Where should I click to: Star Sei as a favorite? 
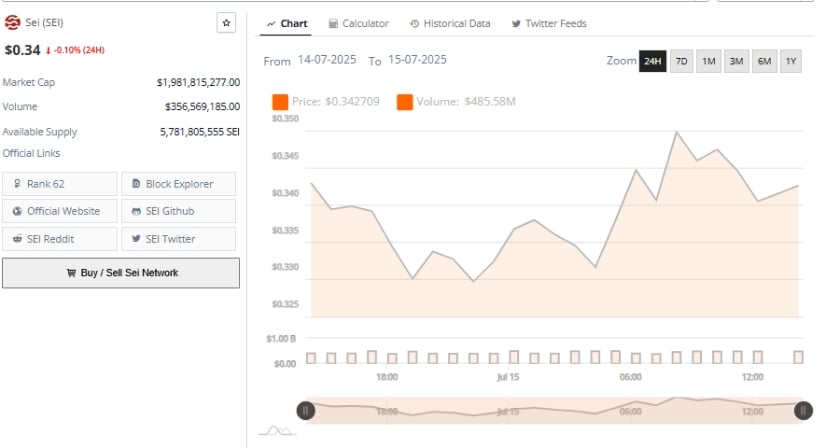(226, 23)
